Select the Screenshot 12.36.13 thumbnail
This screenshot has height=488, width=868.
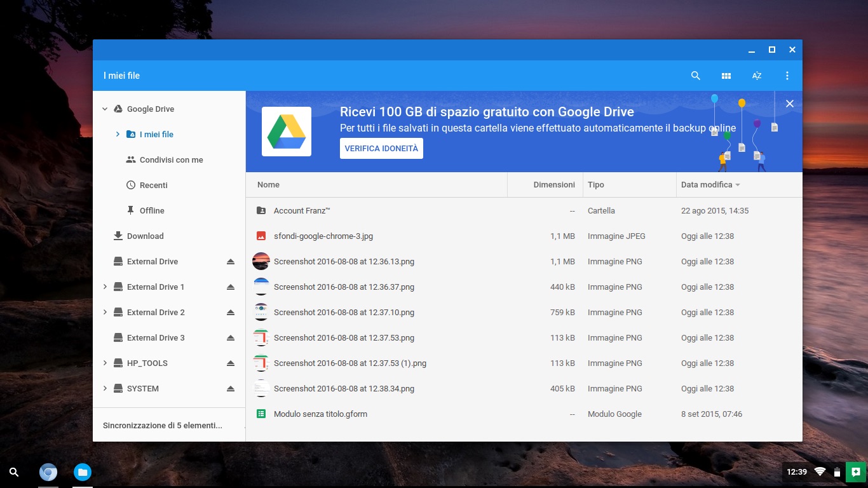click(x=261, y=262)
